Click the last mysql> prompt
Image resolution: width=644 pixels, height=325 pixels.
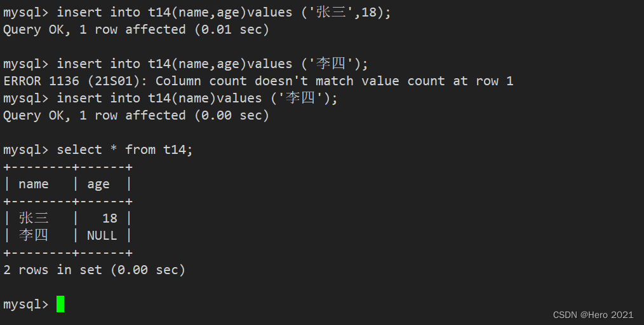pos(26,305)
